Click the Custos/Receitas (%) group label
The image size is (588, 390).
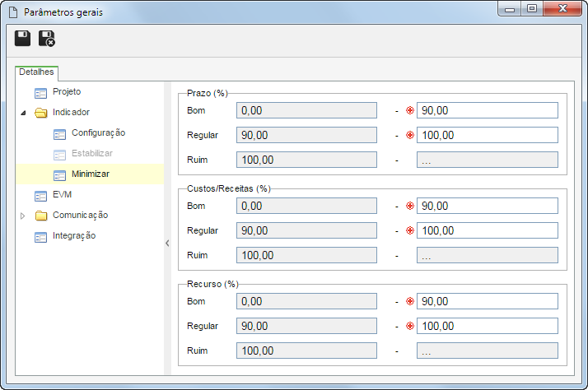[x=229, y=188]
